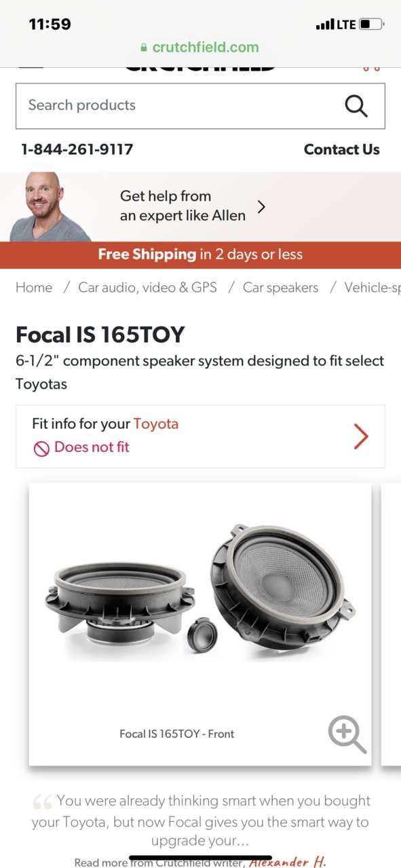The height and width of the screenshot is (868, 401).
Task: Open the Vehicle-specific breadcrumb at edge
Action: tap(373, 287)
